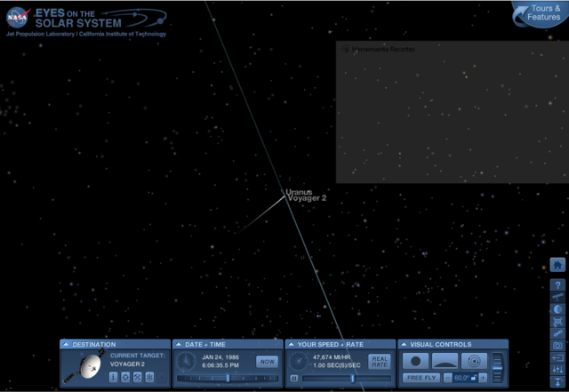Collapse the Visual Controls panel
Screen dimensions: 569x392
click(403, 344)
